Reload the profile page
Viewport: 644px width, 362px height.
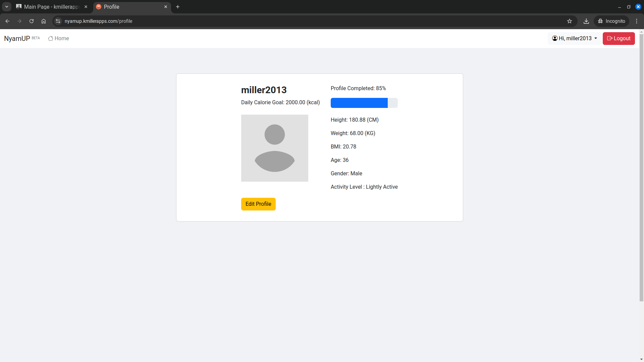pos(32,21)
